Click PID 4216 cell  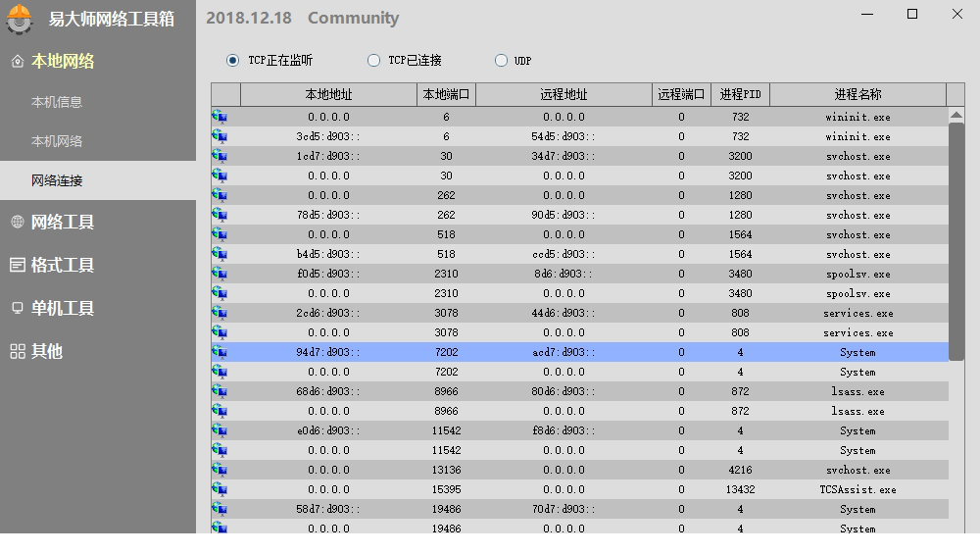click(x=740, y=470)
